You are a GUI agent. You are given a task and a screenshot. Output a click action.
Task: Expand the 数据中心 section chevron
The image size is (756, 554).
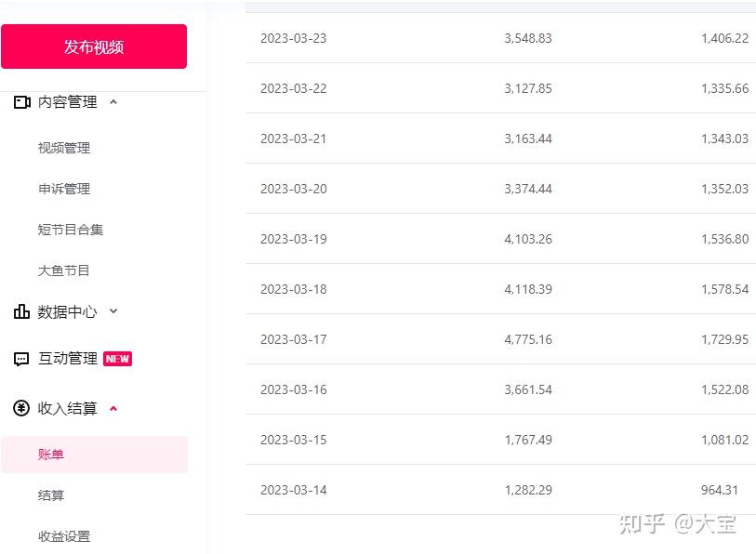tap(113, 312)
